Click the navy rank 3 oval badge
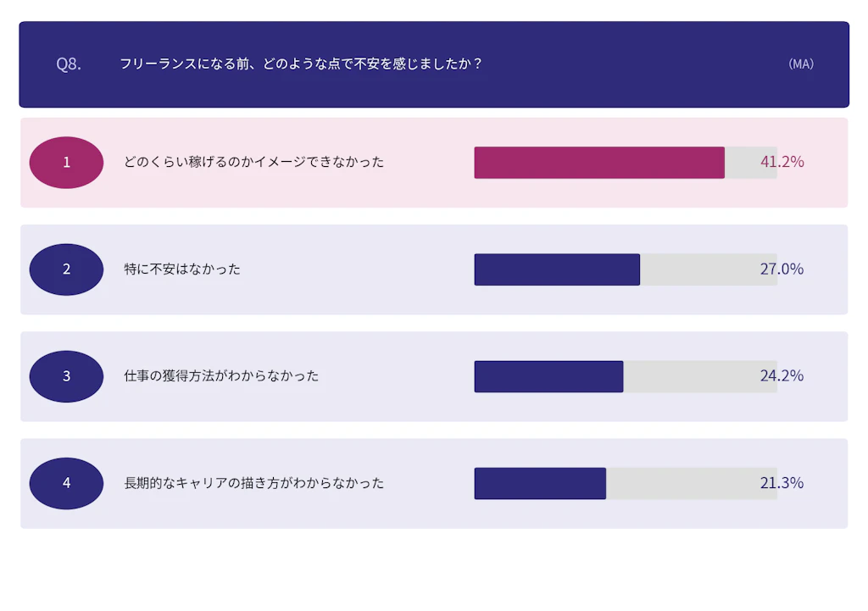The image size is (868, 611). pyautogui.click(x=66, y=376)
